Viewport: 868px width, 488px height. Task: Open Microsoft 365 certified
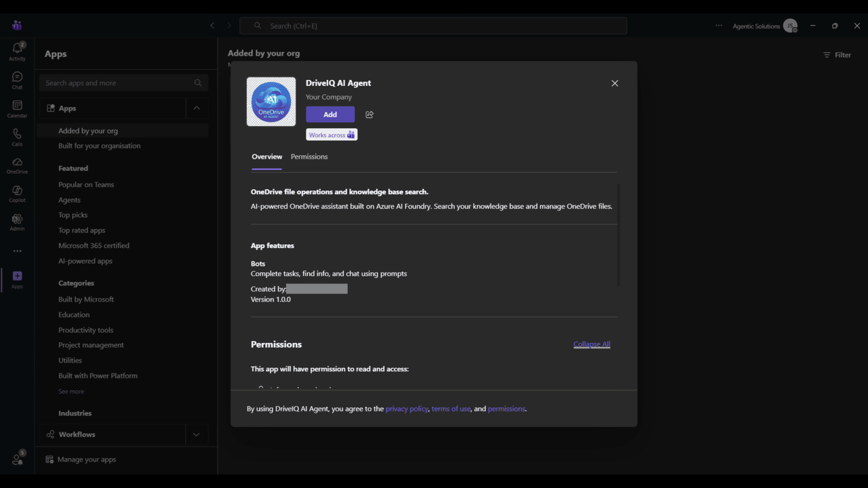(94, 245)
